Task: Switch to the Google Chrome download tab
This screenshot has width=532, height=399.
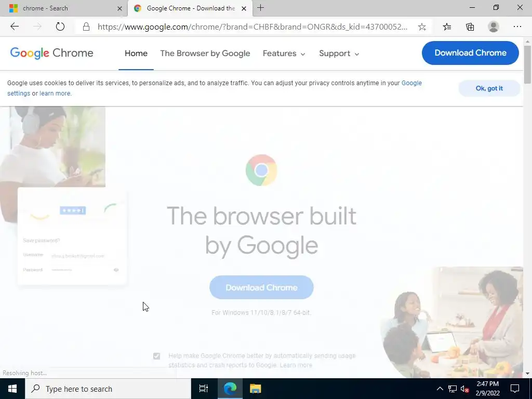Action: [x=190, y=8]
